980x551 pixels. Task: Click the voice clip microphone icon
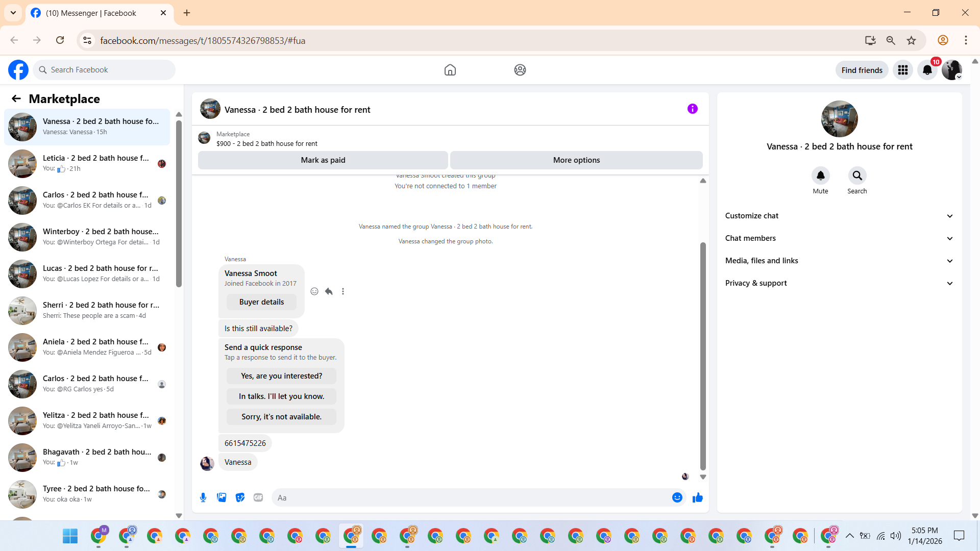click(203, 497)
